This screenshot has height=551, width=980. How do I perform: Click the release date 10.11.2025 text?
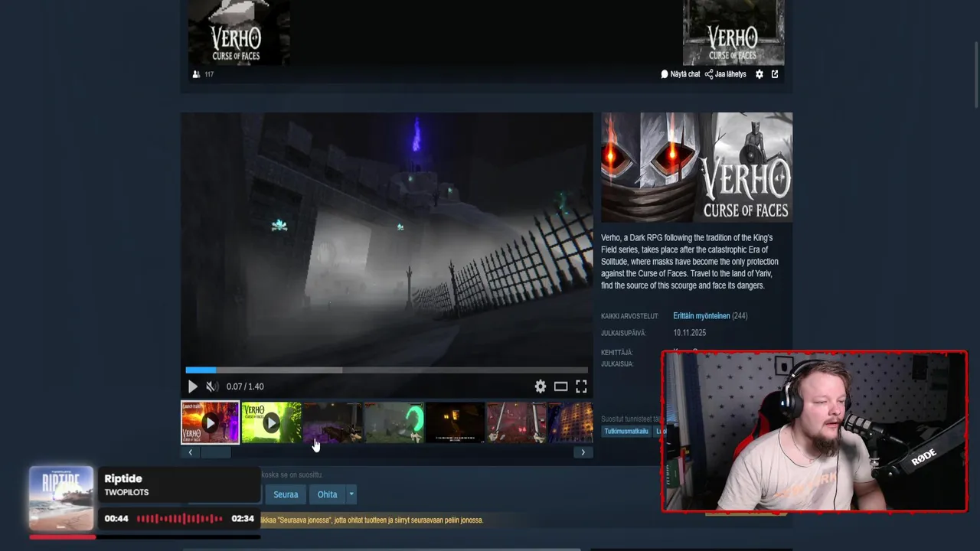[x=690, y=333]
